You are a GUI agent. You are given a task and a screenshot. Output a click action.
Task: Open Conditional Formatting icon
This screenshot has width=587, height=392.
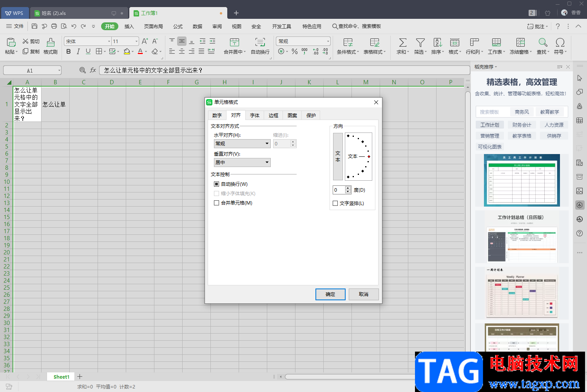point(348,42)
